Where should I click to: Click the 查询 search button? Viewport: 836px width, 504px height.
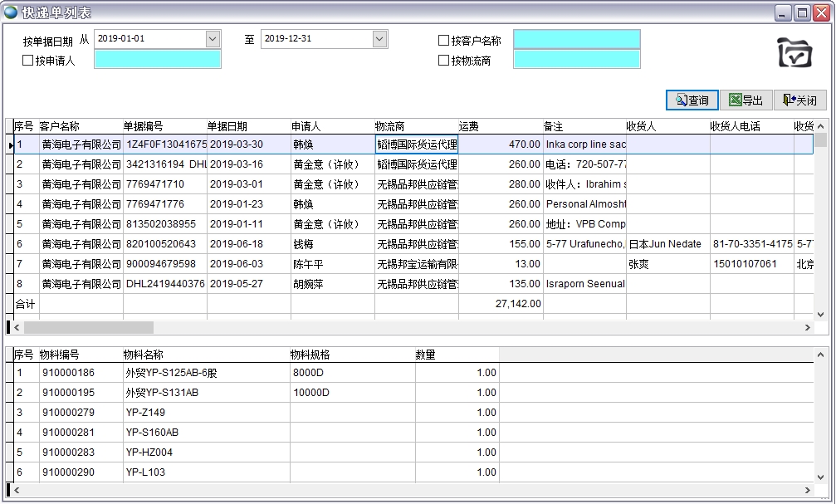pos(692,100)
